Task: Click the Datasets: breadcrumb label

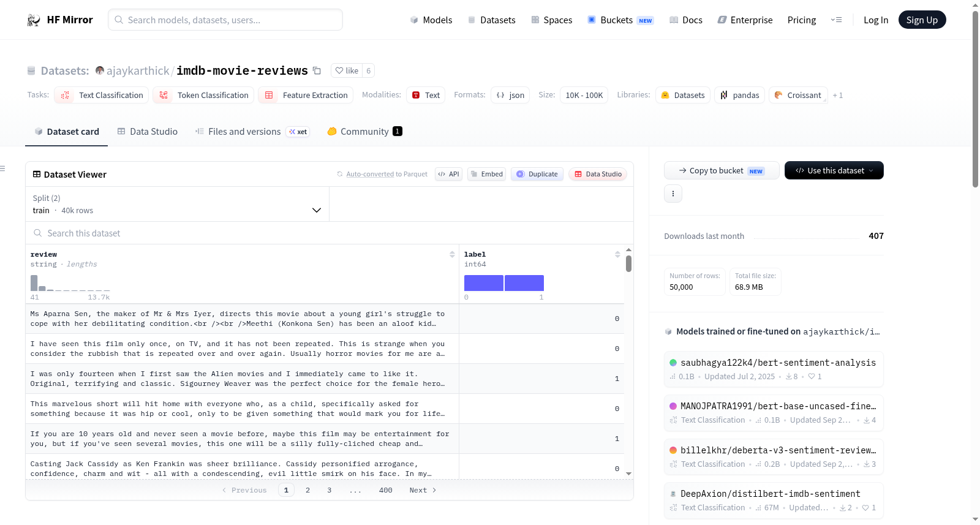Action: [x=65, y=70]
